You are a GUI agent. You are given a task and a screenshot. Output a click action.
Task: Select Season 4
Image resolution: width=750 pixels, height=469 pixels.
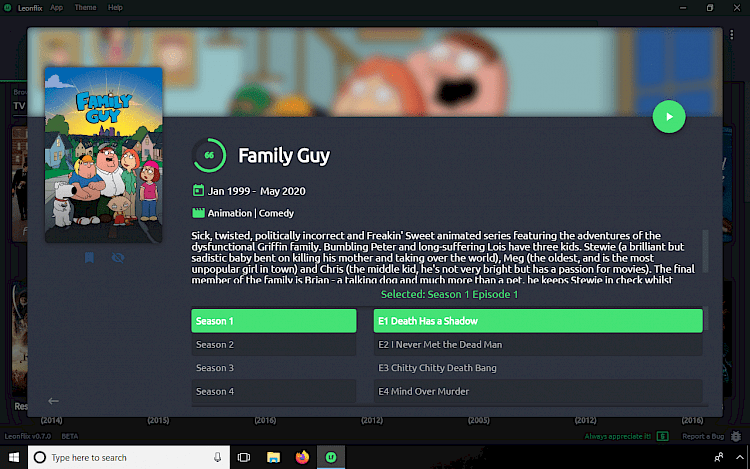pos(274,391)
